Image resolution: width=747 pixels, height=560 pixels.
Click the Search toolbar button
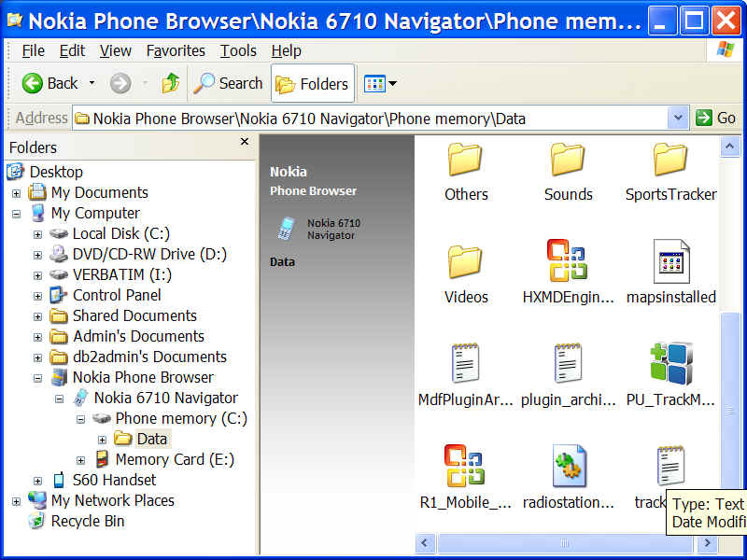[x=229, y=84]
